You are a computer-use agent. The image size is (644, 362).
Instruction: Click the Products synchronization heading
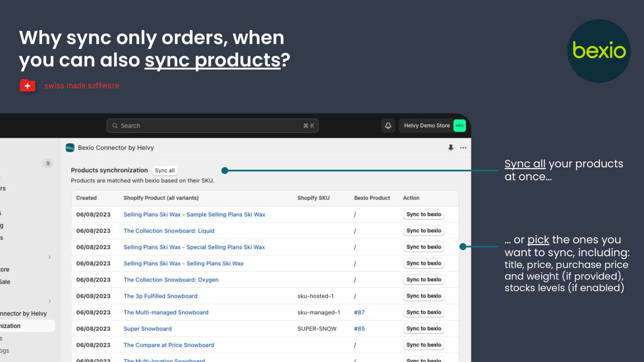point(109,170)
